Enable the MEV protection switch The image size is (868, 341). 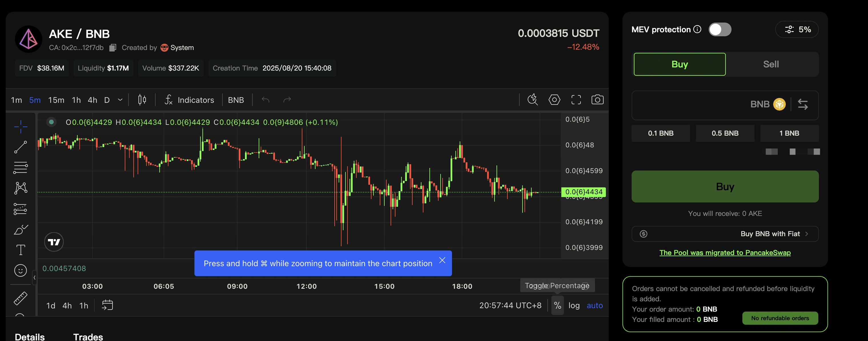pos(720,30)
